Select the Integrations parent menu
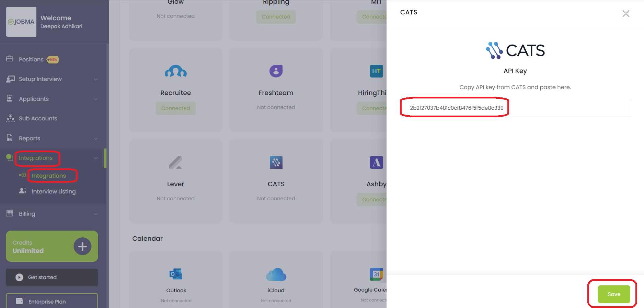This screenshot has width=644, height=308. (x=36, y=158)
